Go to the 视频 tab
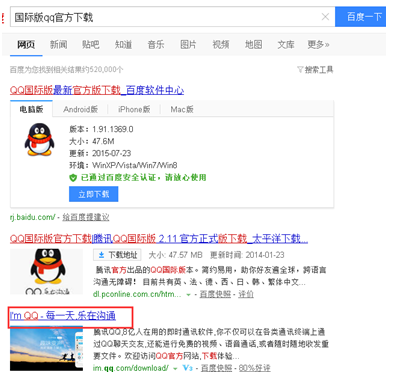Image resolution: width=398 pixels, height=372 pixels. (221, 44)
